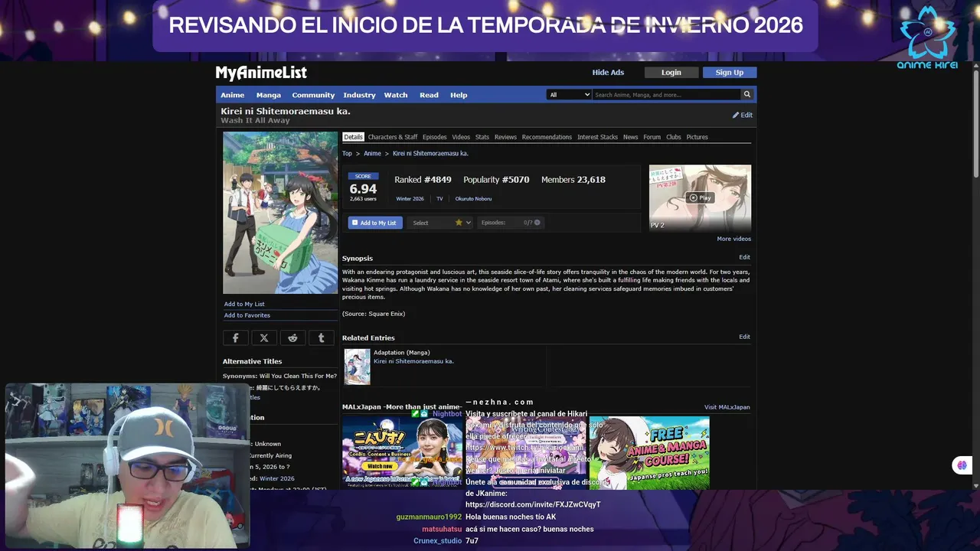
Task: Switch to the Forum tab
Action: point(652,137)
